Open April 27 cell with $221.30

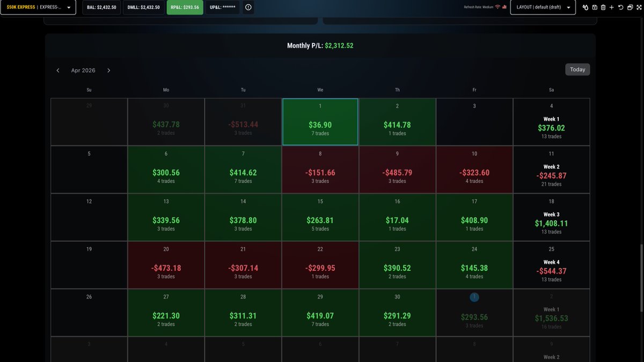pos(166,313)
